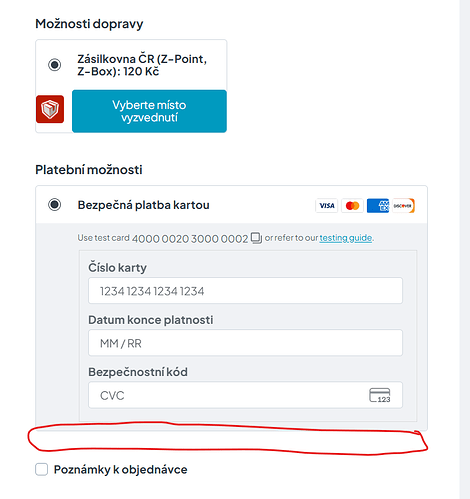
Task: Click the Visa card logo
Action: click(x=327, y=206)
